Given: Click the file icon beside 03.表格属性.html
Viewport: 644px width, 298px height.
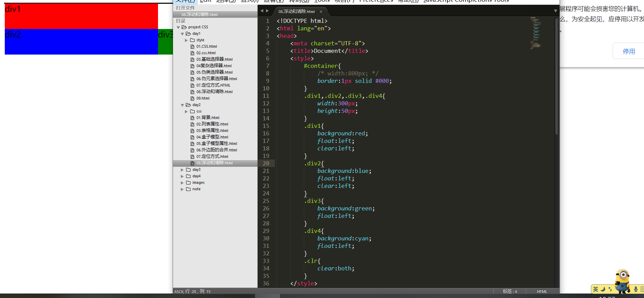Looking at the screenshot, I should [x=192, y=131].
